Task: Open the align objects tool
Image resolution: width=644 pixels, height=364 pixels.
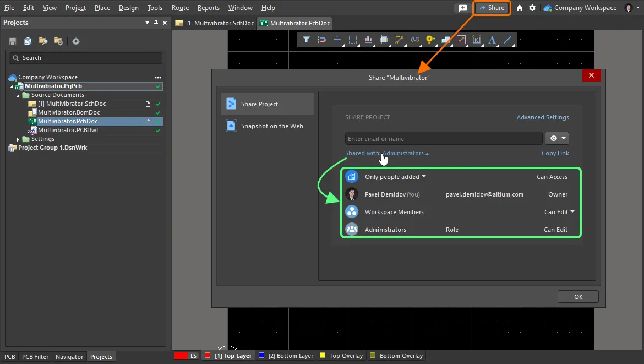Action: (x=368, y=40)
